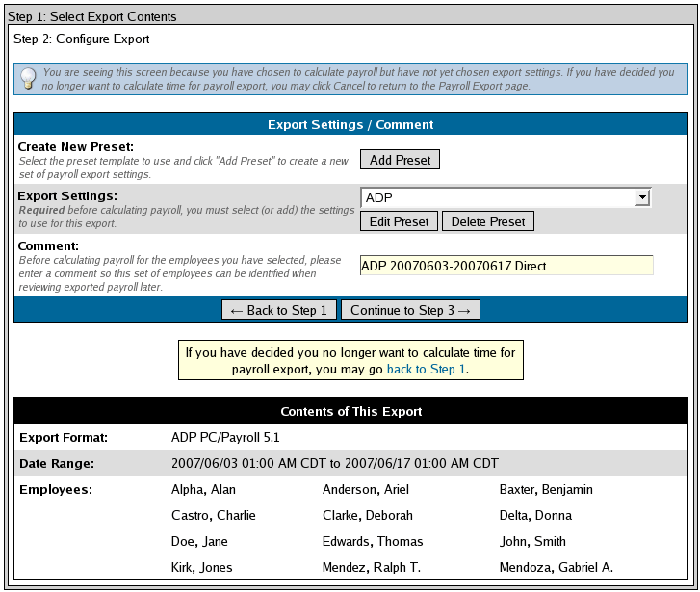Click employee Alpha, Alan

point(203,490)
